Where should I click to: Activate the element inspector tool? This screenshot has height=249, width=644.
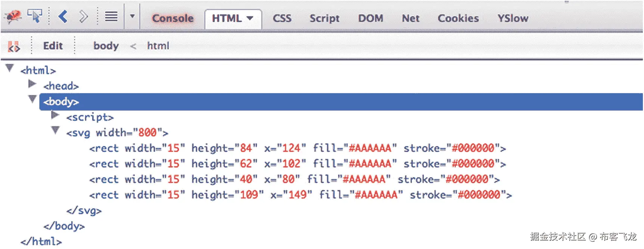tap(35, 16)
